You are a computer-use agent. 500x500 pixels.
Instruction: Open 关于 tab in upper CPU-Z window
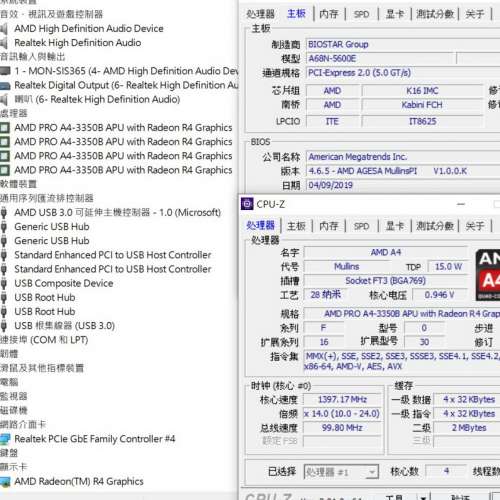475,14
